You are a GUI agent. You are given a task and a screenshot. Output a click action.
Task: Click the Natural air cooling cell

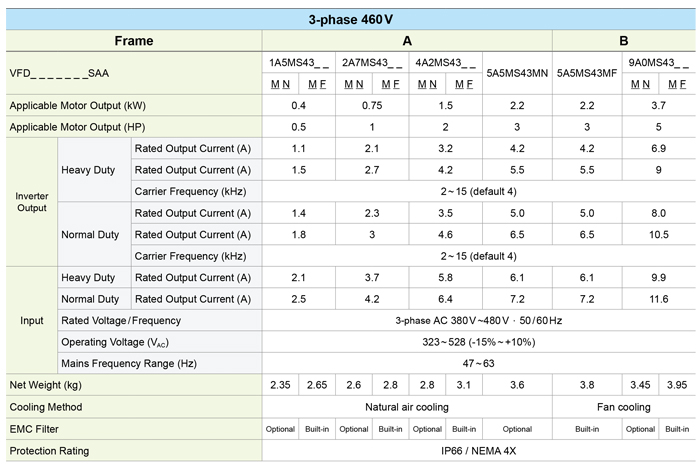pos(407,407)
